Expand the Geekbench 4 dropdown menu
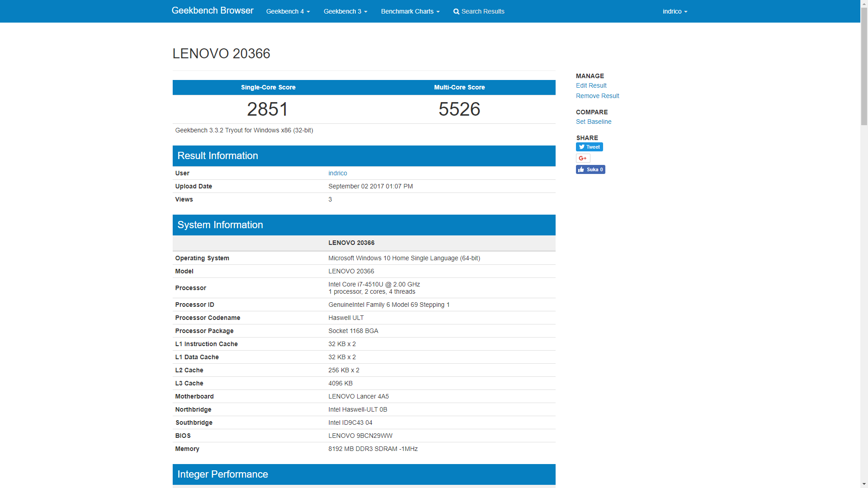 [288, 11]
